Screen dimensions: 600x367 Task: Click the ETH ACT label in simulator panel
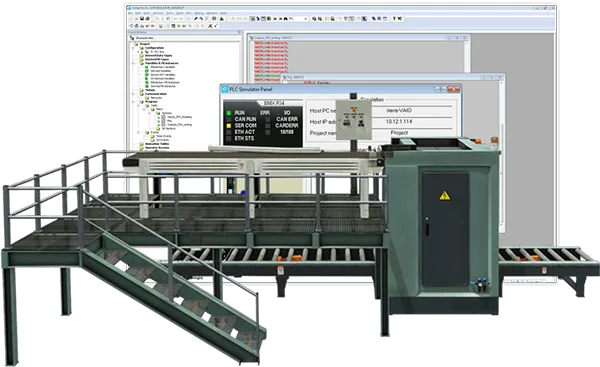(245, 132)
